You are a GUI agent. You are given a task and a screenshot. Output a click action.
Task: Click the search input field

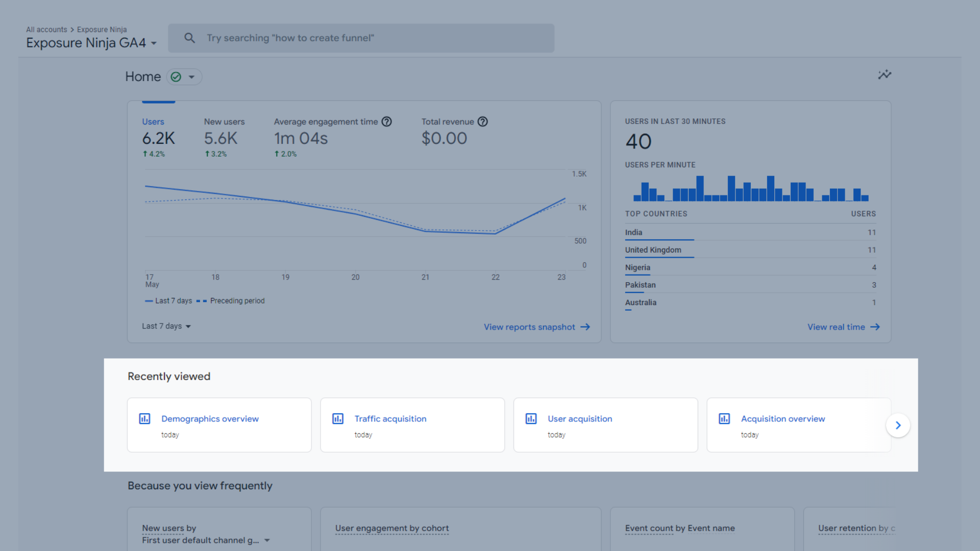[x=362, y=38]
